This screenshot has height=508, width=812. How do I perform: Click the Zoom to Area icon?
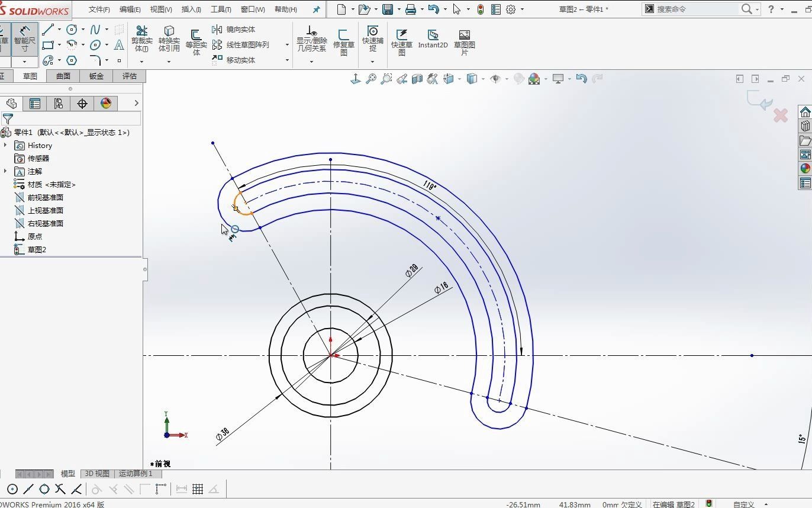coord(386,79)
